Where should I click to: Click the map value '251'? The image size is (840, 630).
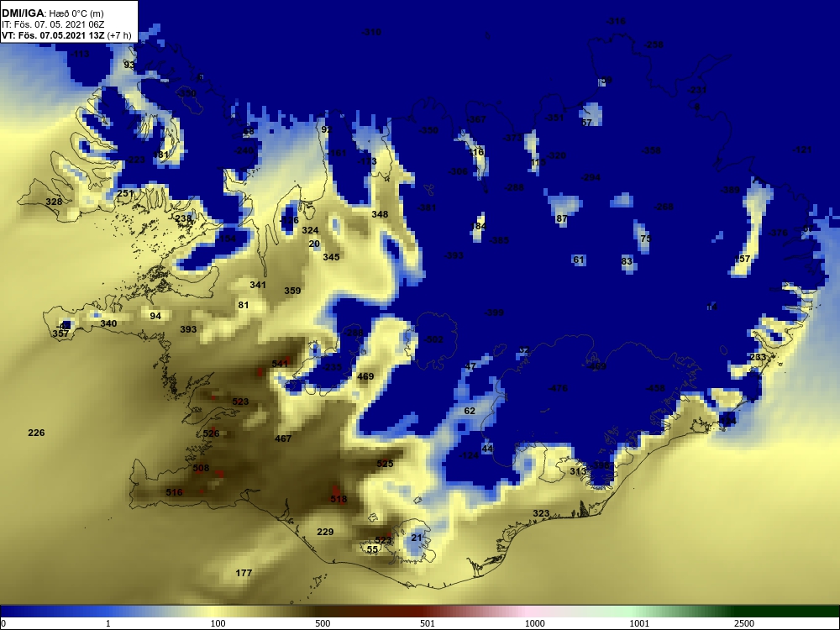pos(125,193)
